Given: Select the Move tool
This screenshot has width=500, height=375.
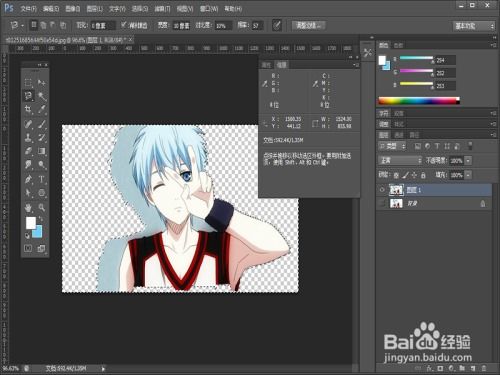Looking at the screenshot, I should point(42,82).
